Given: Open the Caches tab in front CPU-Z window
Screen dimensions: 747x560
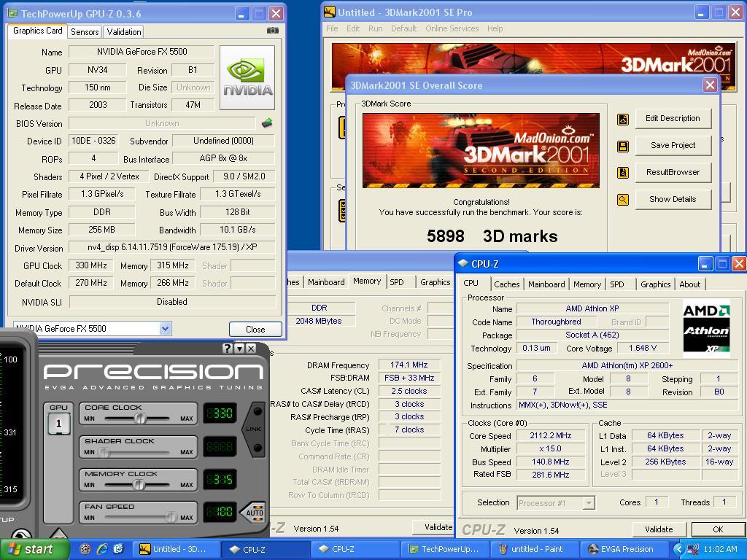Looking at the screenshot, I should point(506,284).
